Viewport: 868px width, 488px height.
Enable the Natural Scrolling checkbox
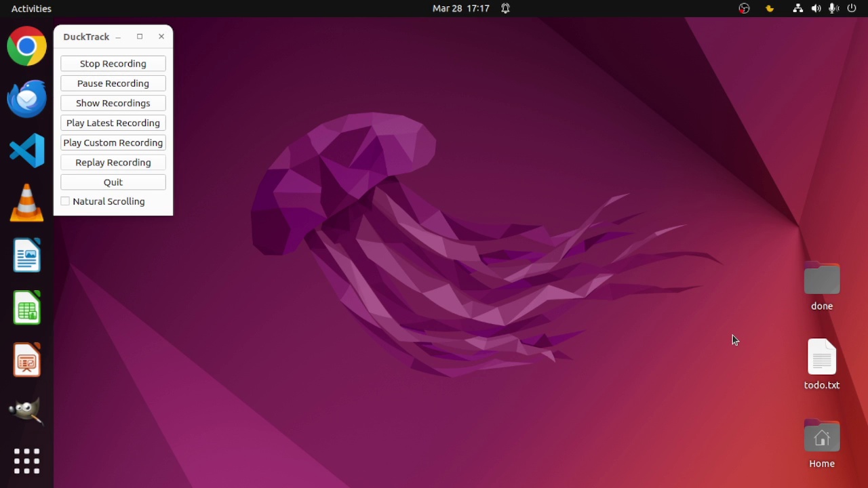click(65, 201)
